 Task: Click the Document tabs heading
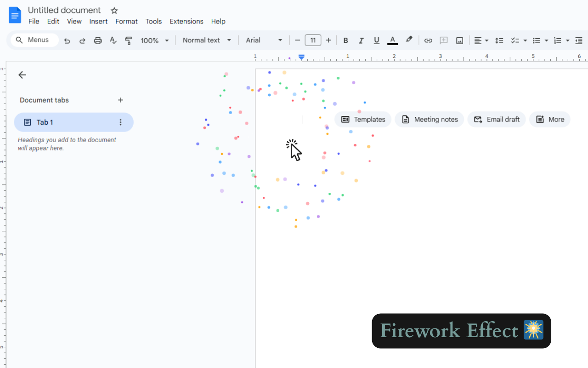(x=44, y=100)
